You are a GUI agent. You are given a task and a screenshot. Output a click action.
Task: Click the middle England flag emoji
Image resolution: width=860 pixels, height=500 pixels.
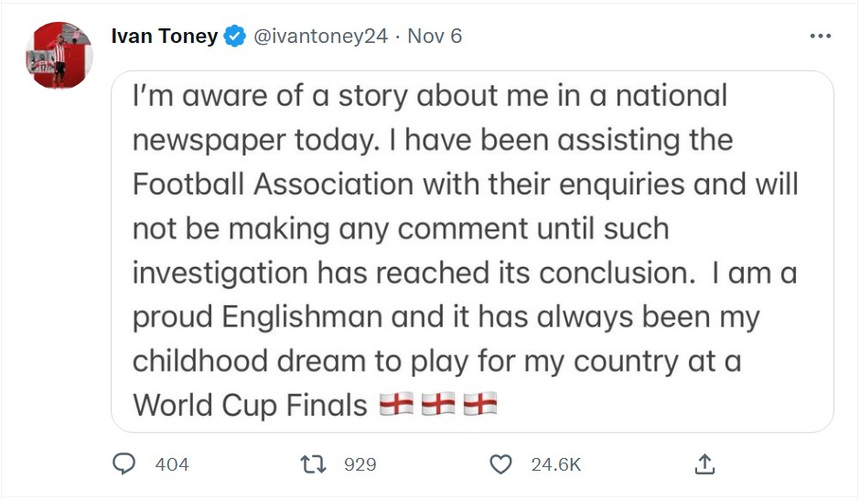[x=438, y=404]
